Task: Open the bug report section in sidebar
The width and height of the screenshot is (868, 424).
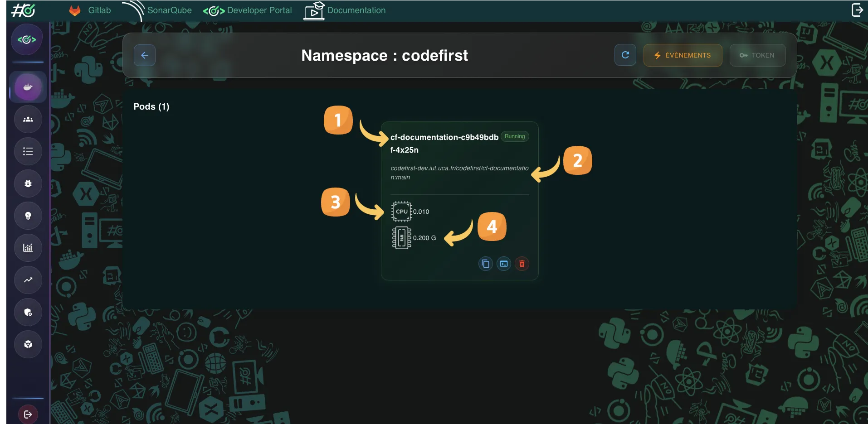Action: coord(28,183)
